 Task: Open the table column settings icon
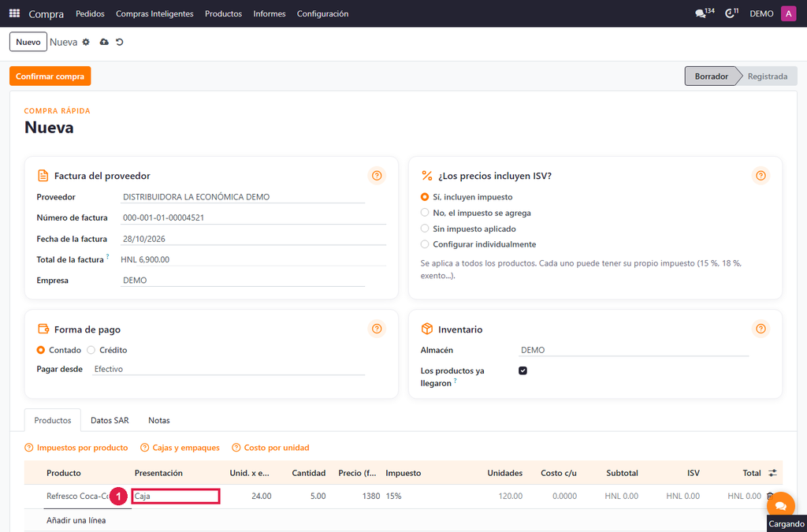click(x=772, y=473)
